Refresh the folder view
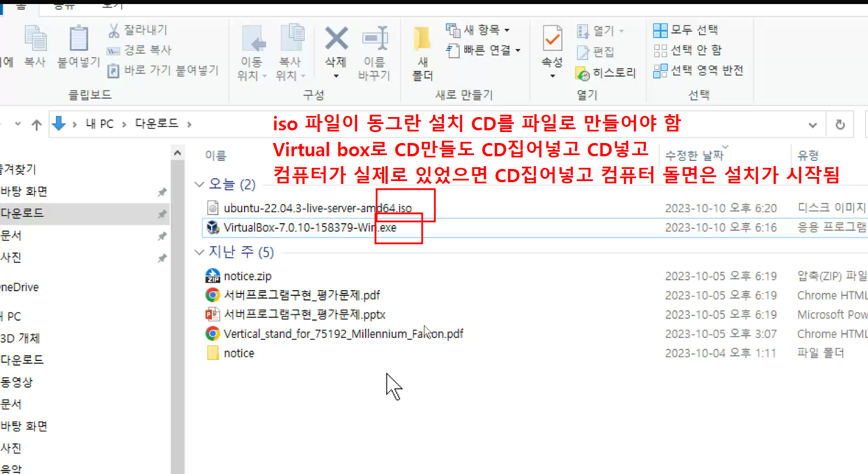868x474 pixels. pyautogui.click(x=840, y=125)
